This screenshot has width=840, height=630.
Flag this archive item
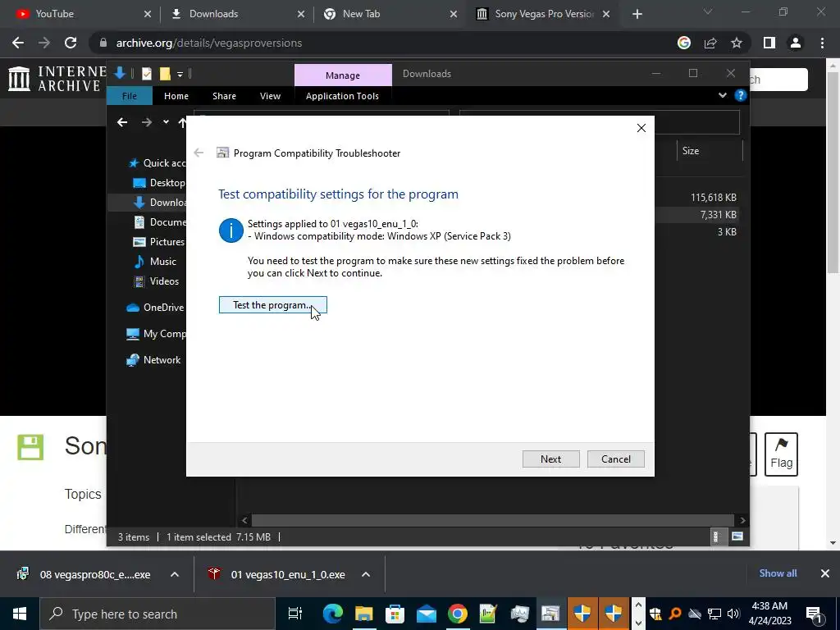[781, 454]
